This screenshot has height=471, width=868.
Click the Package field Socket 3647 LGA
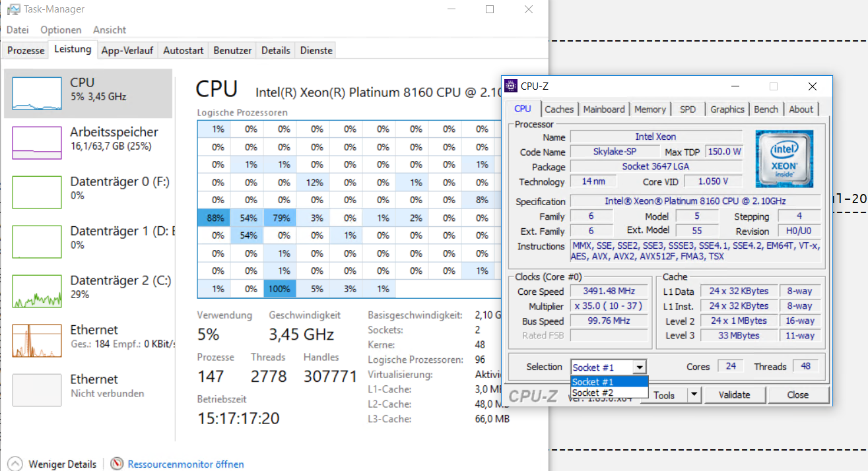655,167
